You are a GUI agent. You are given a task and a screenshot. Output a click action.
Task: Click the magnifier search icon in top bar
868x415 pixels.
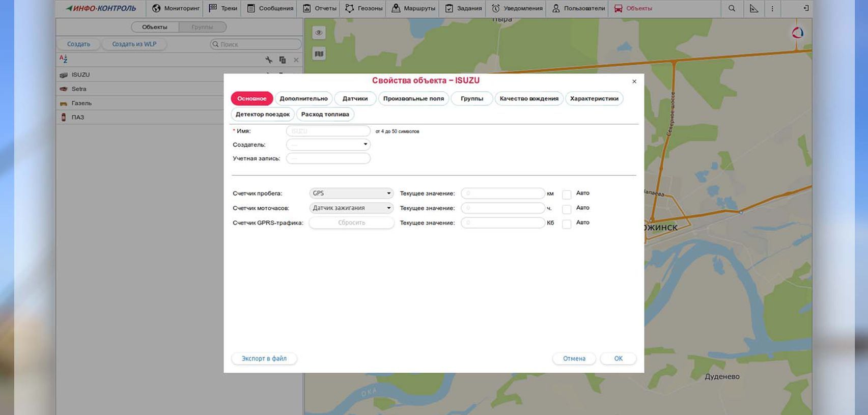(x=732, y=8)
